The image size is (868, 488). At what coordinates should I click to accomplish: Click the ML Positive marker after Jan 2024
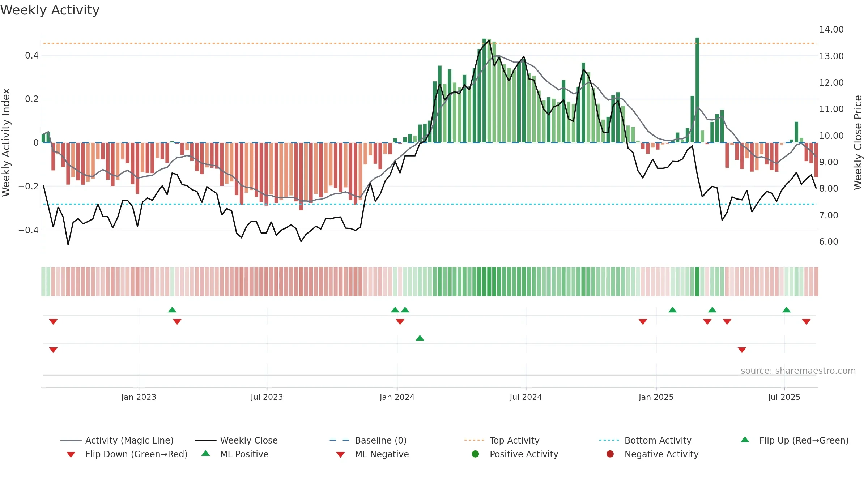(420, 338)
